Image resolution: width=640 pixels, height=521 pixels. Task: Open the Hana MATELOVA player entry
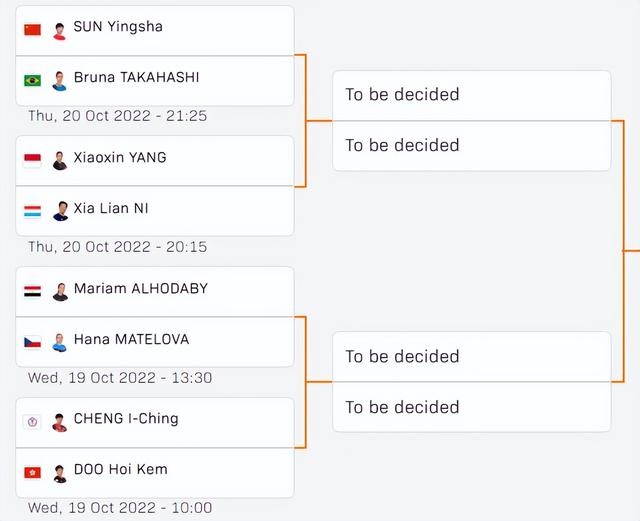[x=155, y=342]
